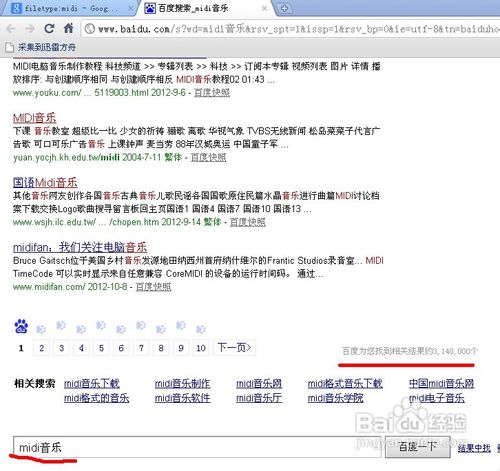This screenshot has height=471, width=500.
Task: Switch to the filetype:midi Google tab
Action: pos(70,8)
